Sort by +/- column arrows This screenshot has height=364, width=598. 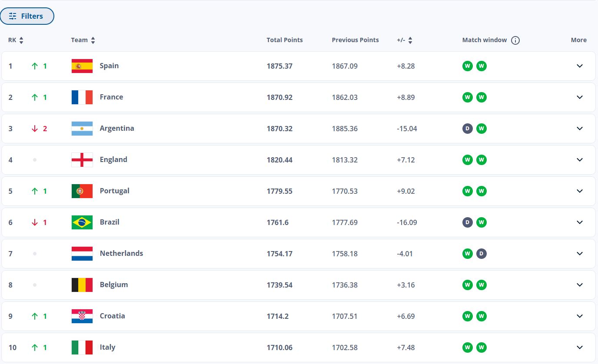pos(410,40)
